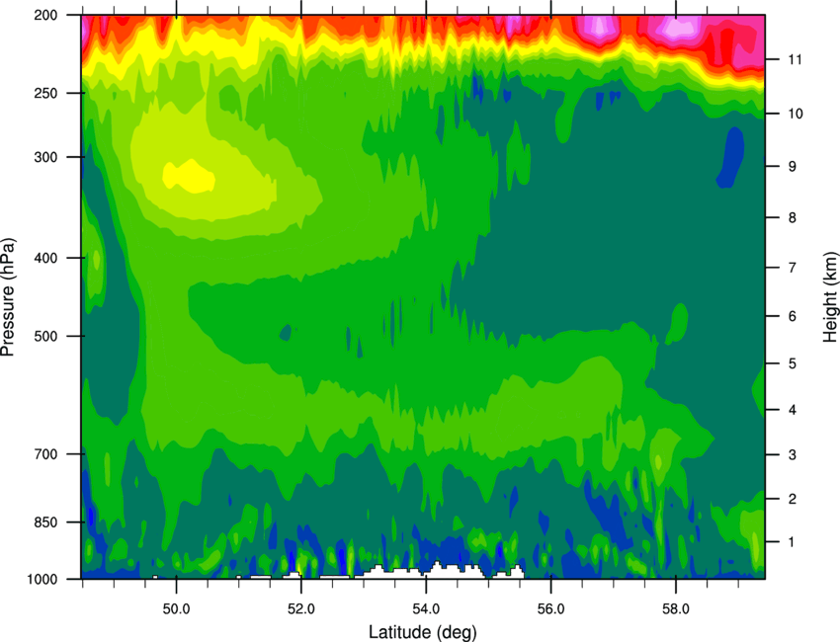Image resolution: width=840 pixels, height=642 pixels.
Task: Click the 56.0 latitude tick label
Action: tap(551, 609)
